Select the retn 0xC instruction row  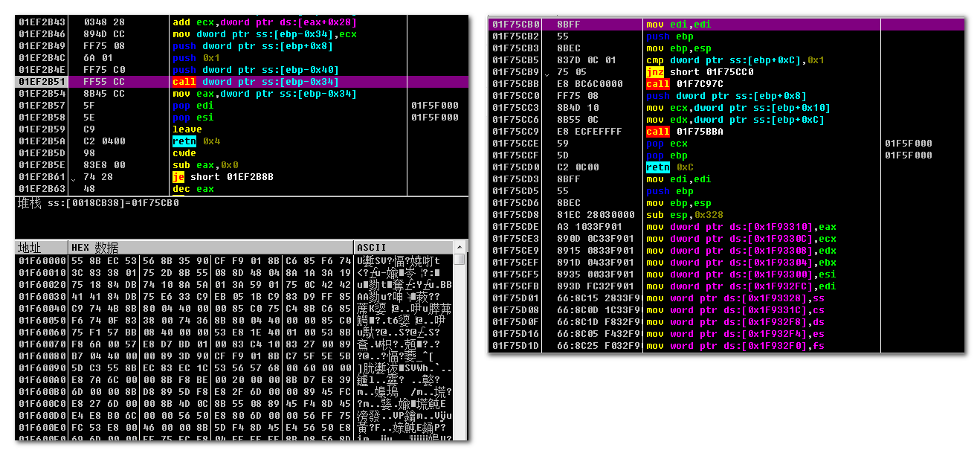coord(671,167)
